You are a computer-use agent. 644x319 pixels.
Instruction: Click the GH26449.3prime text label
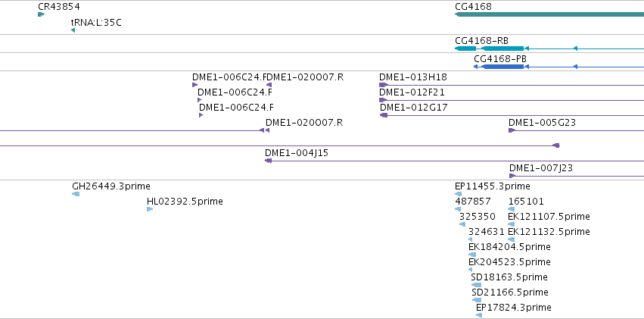111,186
